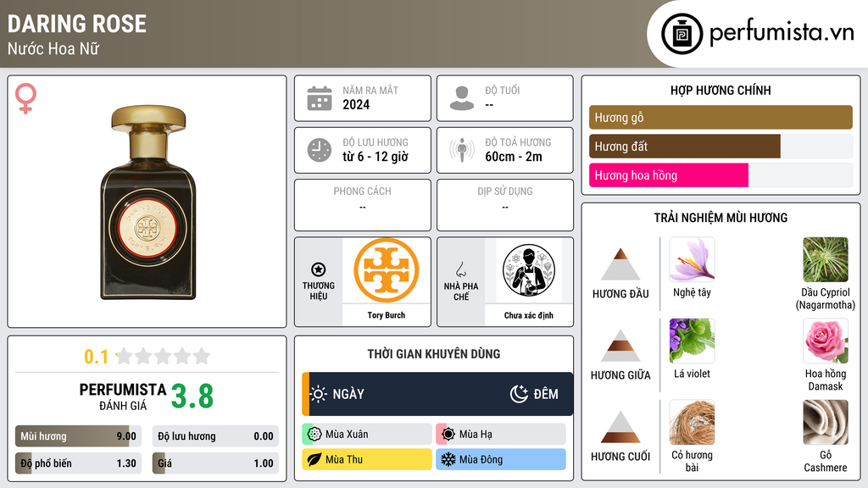Screen dimensions: 868x488
Task: Click the perfumista.vn site name text
Action: click(782, 32)
